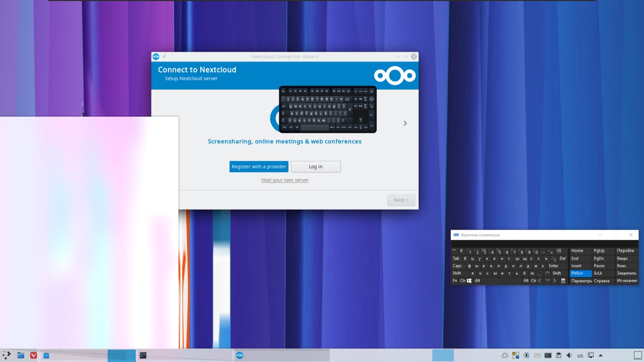Image resolution: width=644 pixels, height=362 pixels.
Task: Click the Tab key on the on-screen keyboard
Action: (456, 258)
